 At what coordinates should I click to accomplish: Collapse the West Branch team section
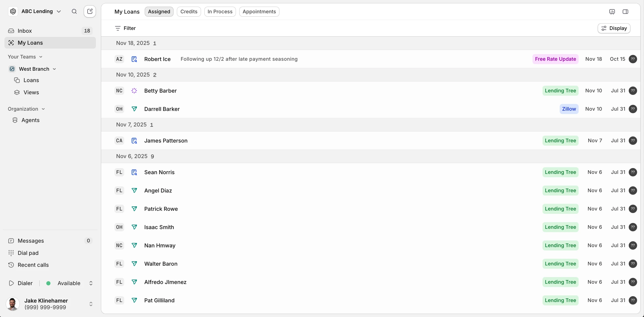coord(54,69)
